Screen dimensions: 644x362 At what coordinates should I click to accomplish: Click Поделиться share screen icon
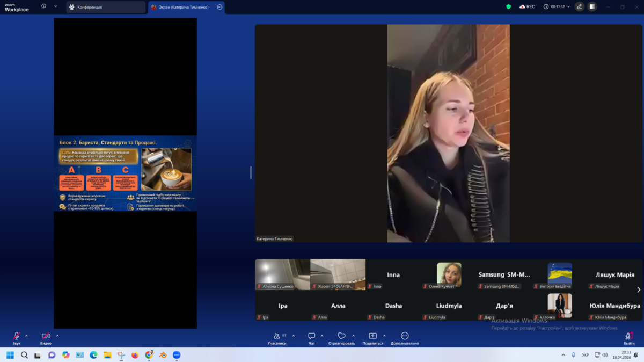[372, 337]
